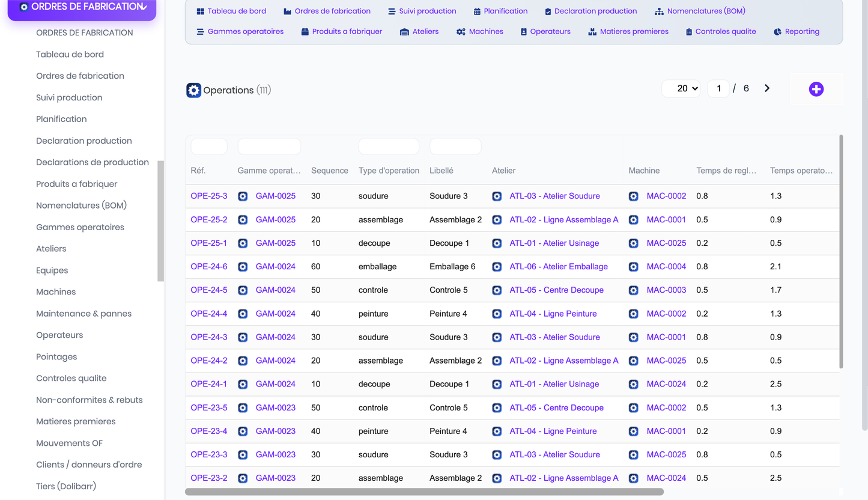
Task: Click the Libellé column filter field
Action: 455,146
